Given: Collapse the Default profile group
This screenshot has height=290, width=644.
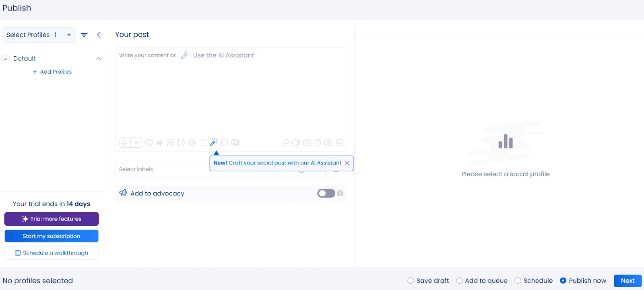Looking at the screenshot, I should 99,59.
